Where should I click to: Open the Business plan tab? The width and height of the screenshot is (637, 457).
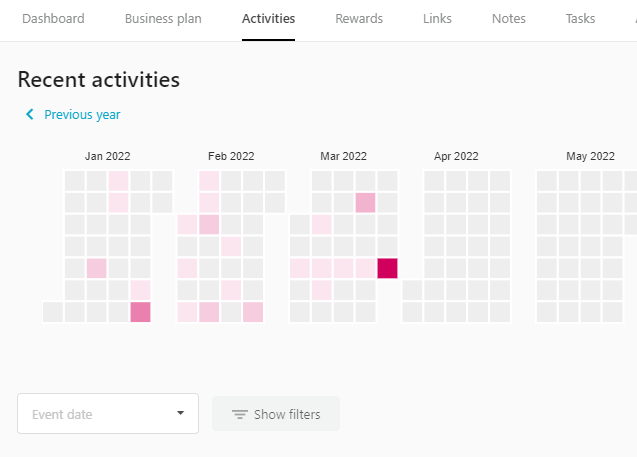pyautogui.click(x=163, y=19)
